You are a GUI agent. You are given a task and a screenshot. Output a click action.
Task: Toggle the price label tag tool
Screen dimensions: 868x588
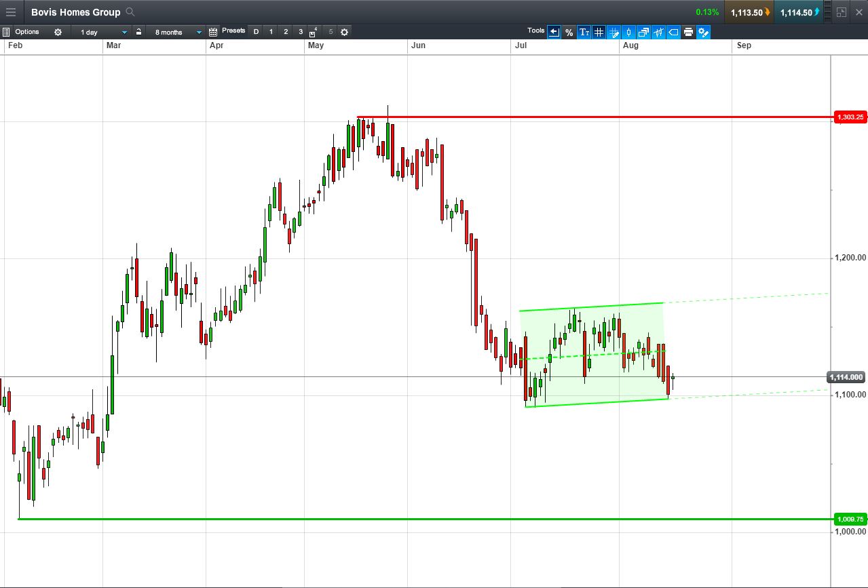[673, 32]
